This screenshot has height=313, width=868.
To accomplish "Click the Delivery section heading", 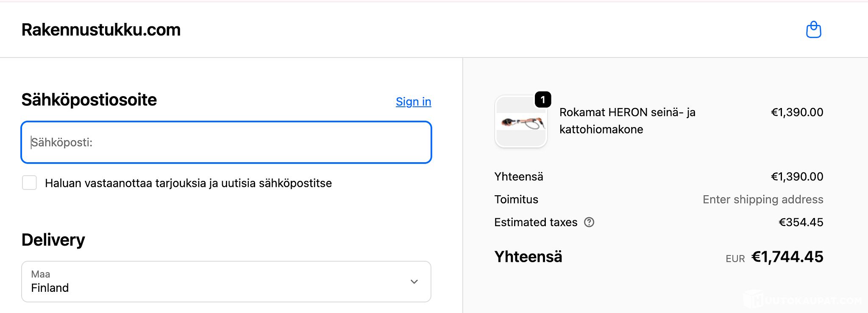I will coord(53,240).
